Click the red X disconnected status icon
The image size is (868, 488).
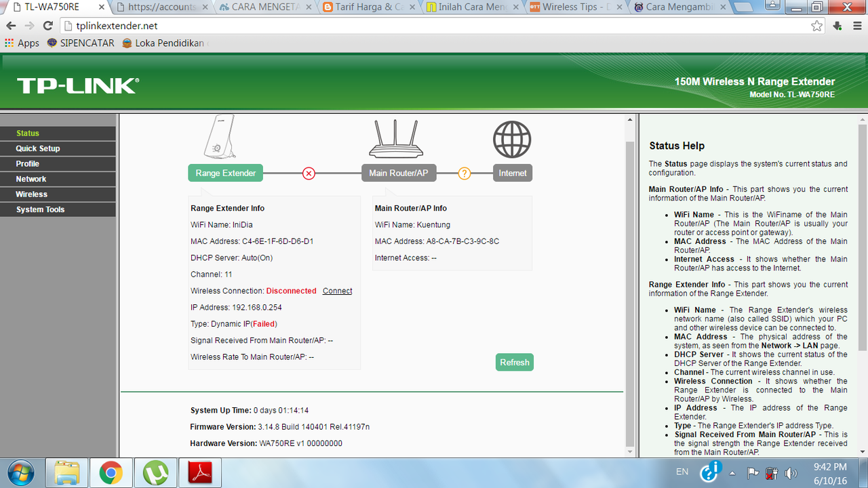(309, 174)
